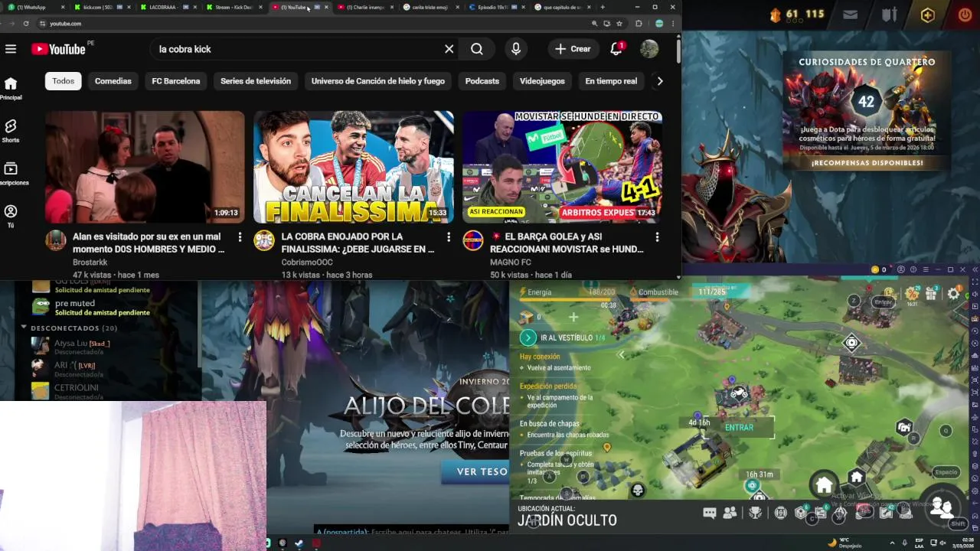
Task: Open the Crear button in YouTube
Action: pos(573,49)
